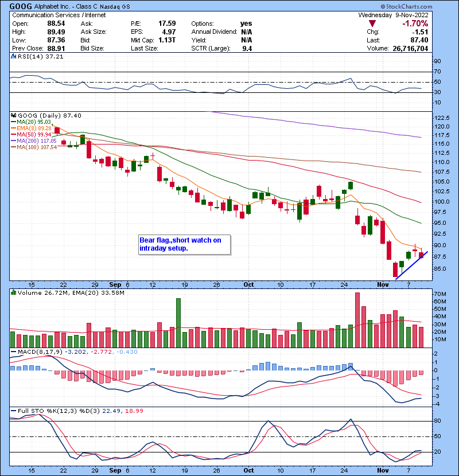Click the 70M volume axis label

(440, 294)
